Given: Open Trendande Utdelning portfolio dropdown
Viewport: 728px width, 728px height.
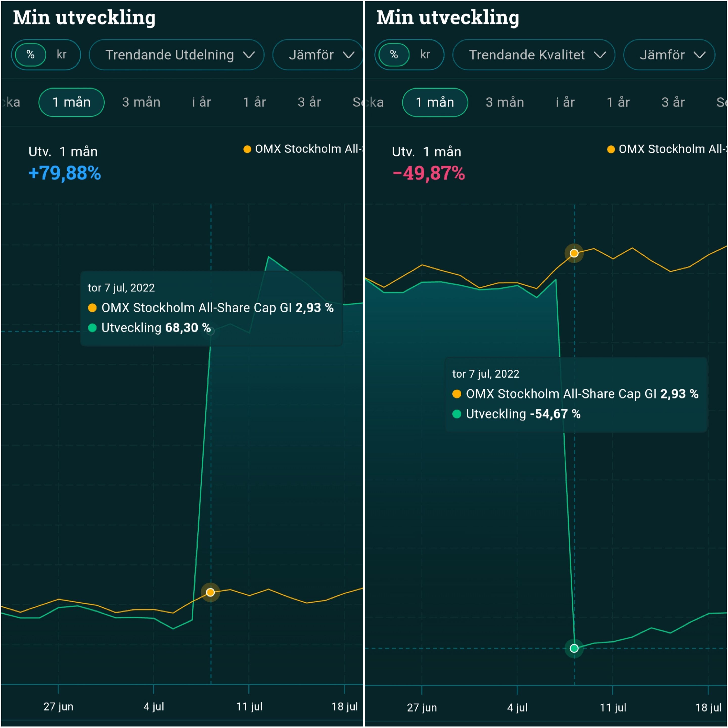Looking at the screenshot, I should click(176, 55).
